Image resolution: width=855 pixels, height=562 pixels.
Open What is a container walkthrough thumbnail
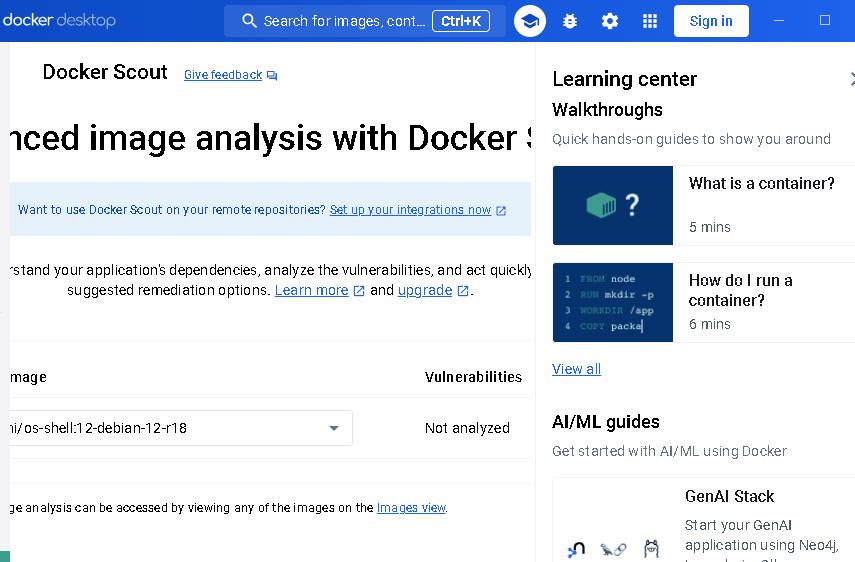point(613,206)
